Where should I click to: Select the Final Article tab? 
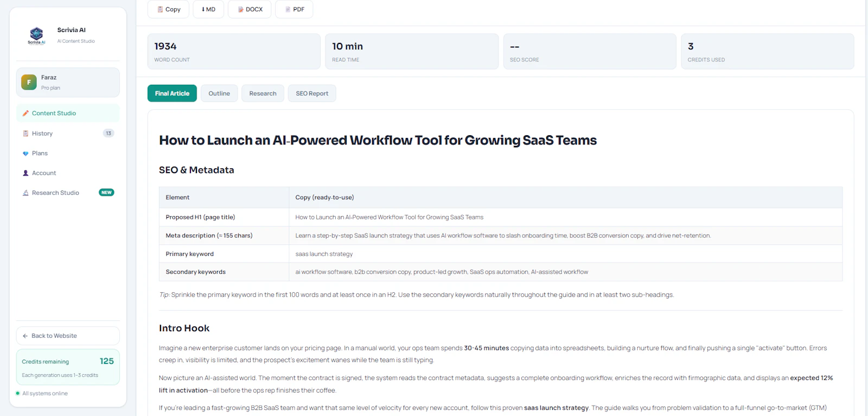(x=172, y=93)
